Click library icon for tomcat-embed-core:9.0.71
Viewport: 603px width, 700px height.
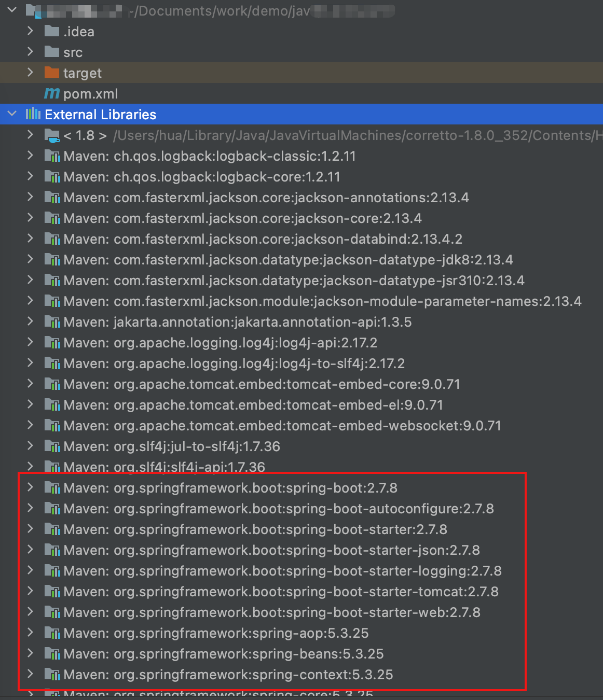[x=52, y=384]
